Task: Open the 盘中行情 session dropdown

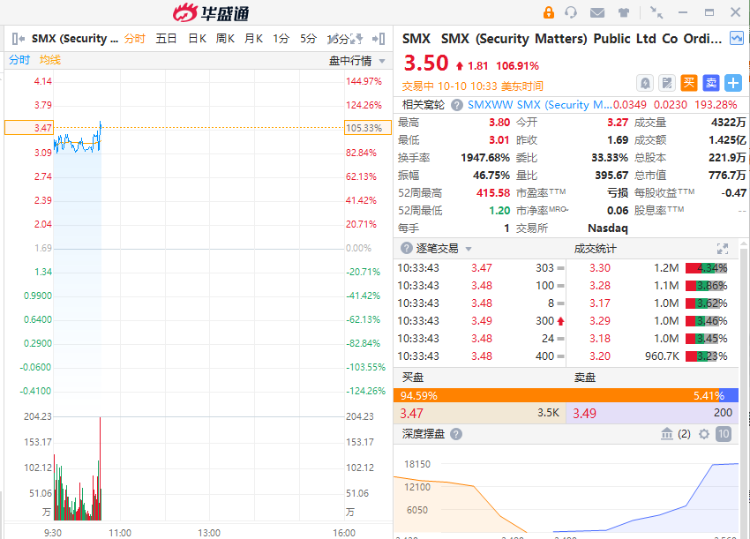Action: pos(357,61)
